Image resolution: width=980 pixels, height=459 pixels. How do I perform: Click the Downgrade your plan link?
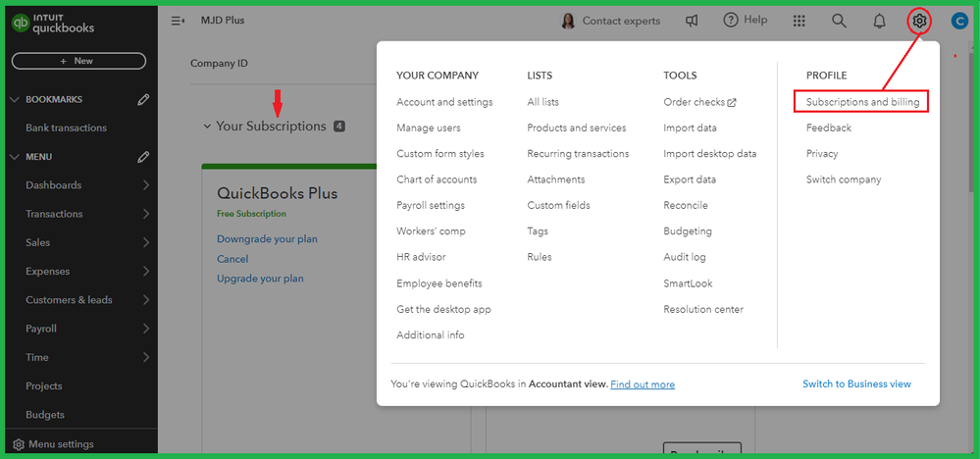click(x=267, y=239)
